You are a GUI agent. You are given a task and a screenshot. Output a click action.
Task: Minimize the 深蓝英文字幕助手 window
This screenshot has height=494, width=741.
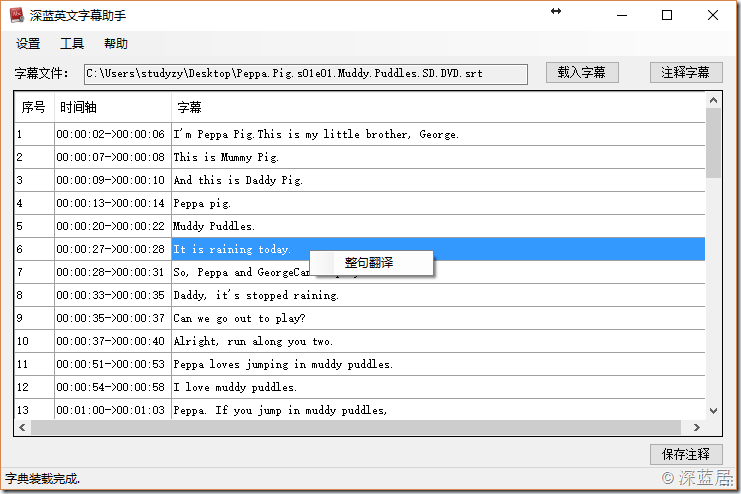622,16
